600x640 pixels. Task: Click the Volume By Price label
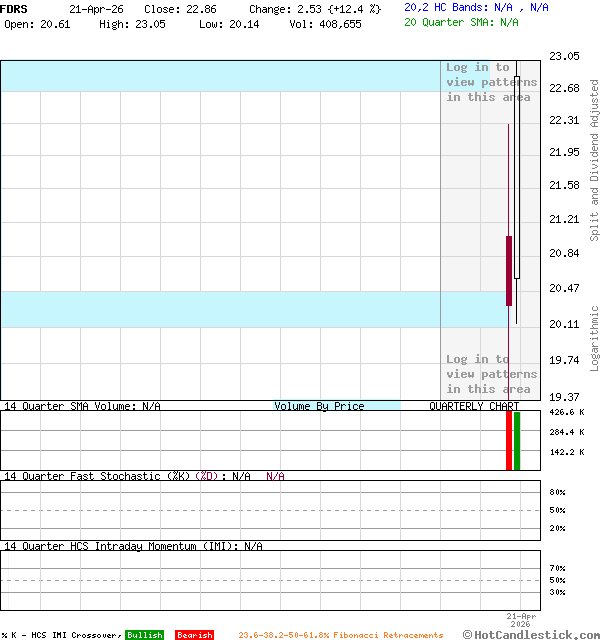(319, 406)
